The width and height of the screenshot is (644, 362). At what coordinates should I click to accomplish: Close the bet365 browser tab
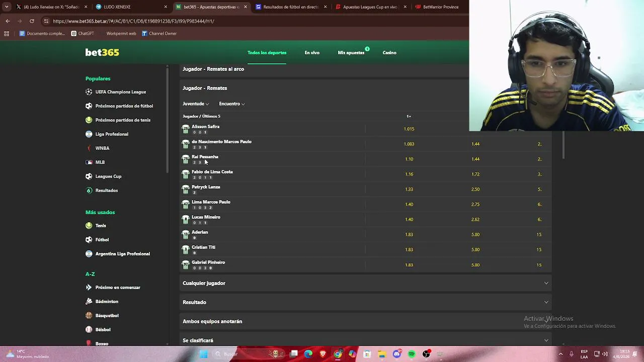point(246,7)
